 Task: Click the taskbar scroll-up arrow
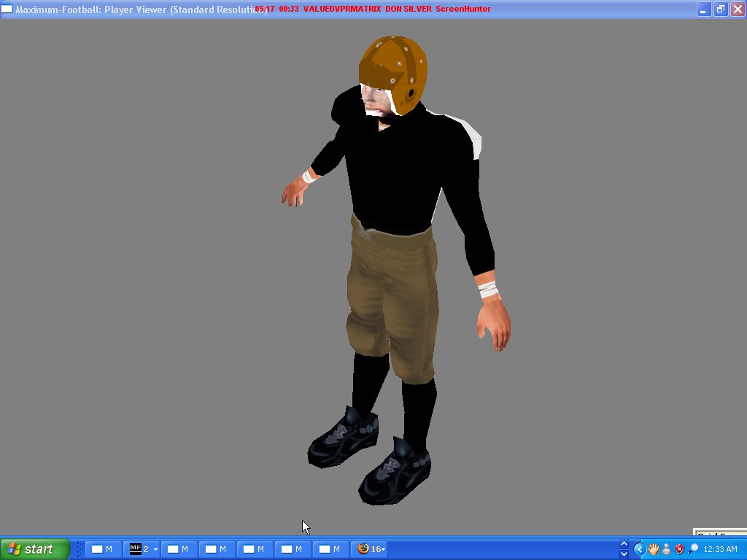point(624,544)
